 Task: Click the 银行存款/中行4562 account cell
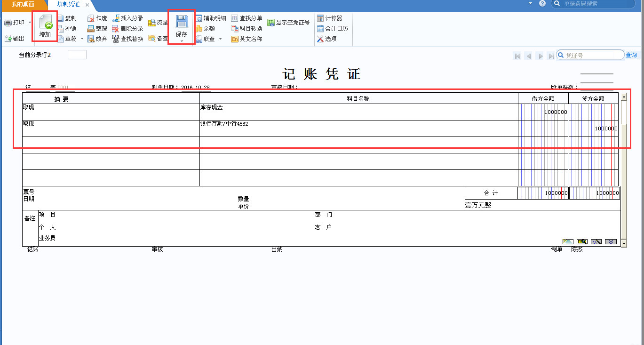[x=359, y=128]
